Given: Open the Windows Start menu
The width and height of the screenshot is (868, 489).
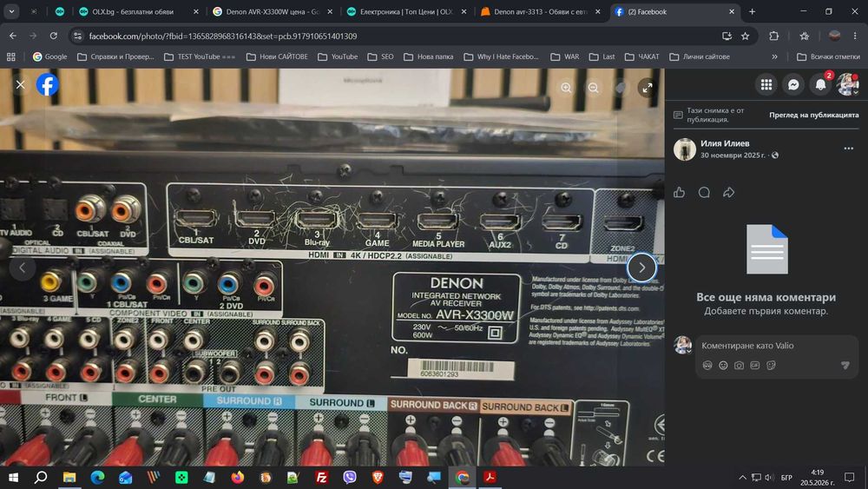Looking at the screenshot, I should click(x=13, y=478).
